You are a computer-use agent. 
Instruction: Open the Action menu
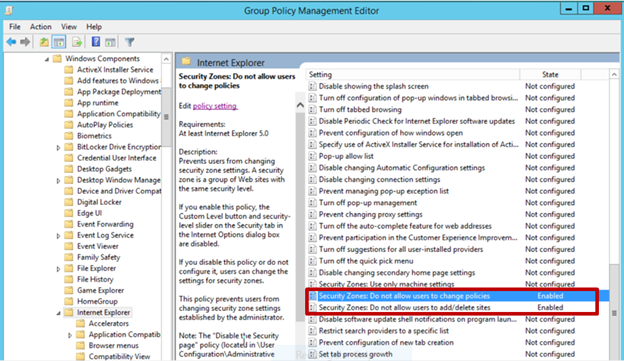[x=41, y=27]
